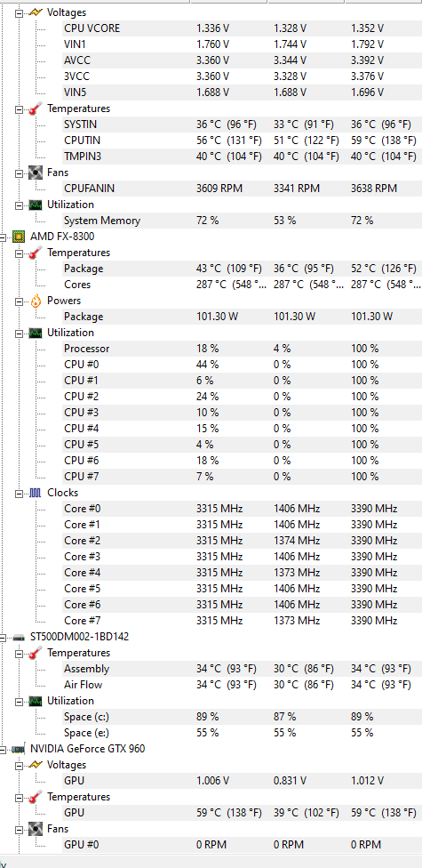Image resolution: width=422 pixels, height=868 pixels.
Task: Click the fan icon next to CPUFANIN group
Action: tap(36, 173)
